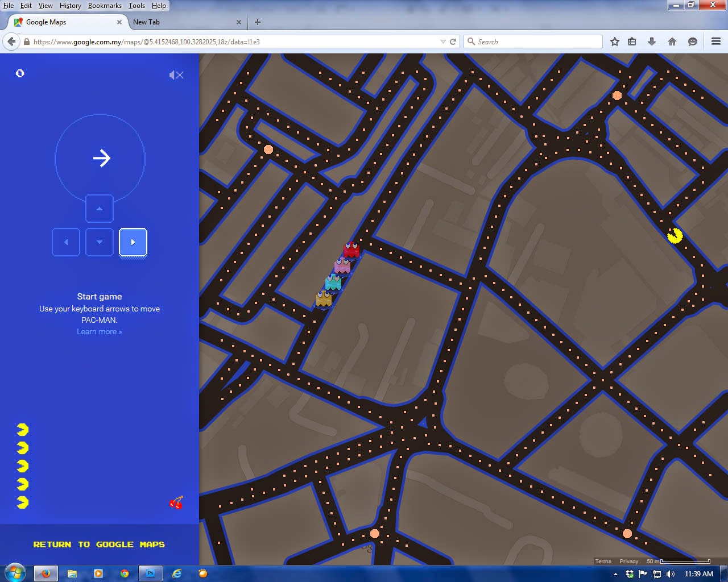The image size is (728, 582).
Task: Click the Search input box
Action: tap(533, 41)
